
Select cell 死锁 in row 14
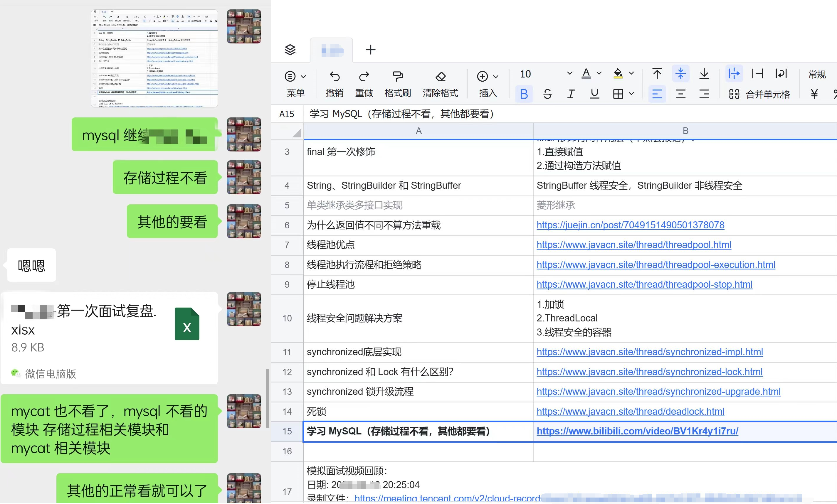(418, 412)
